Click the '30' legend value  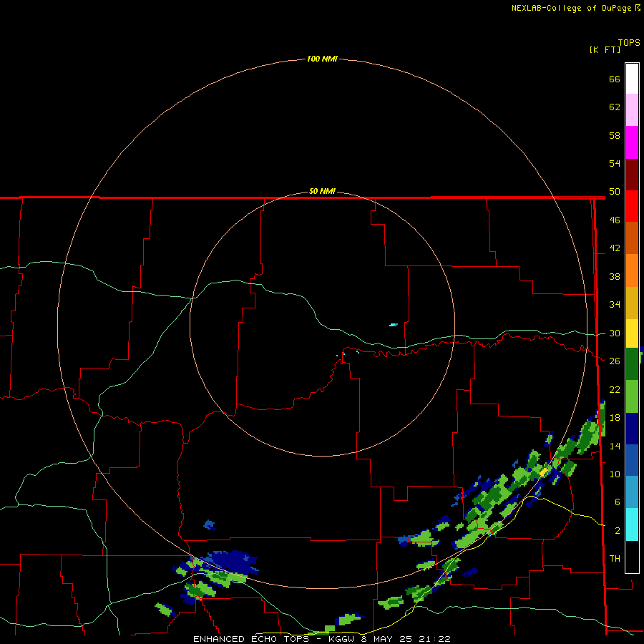(615, 333)
